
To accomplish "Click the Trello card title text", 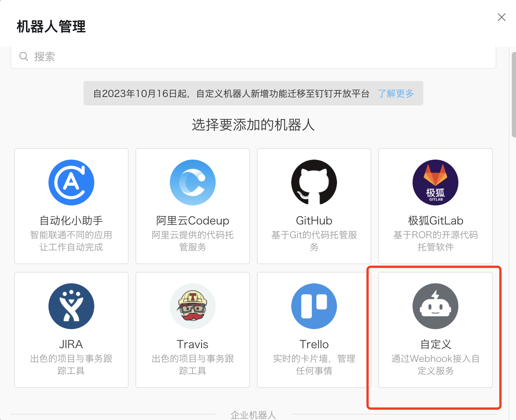I will (314, 344).
